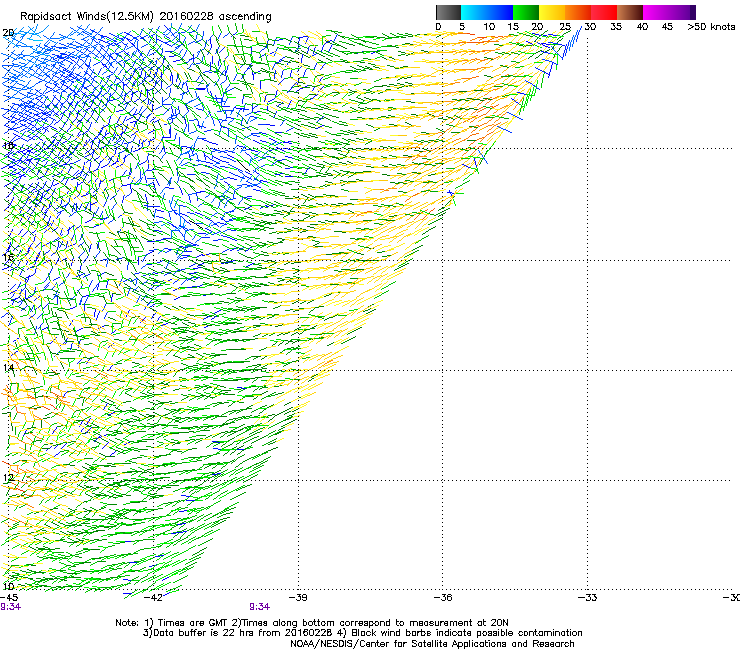Click the purple 45-50 knots legend swatch
The width and height of the screenshot is (740, 650).
coord(682,12)
